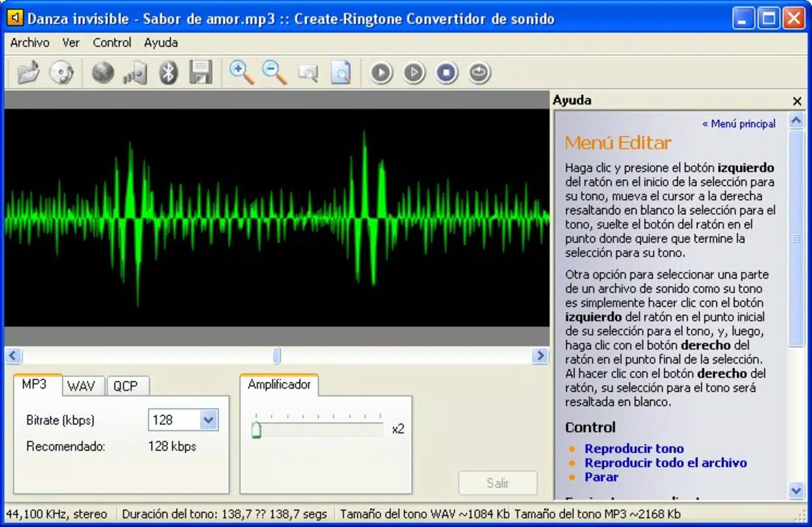Open the Control menu
Screen dimensions: 812x527
tap(112, 42)
